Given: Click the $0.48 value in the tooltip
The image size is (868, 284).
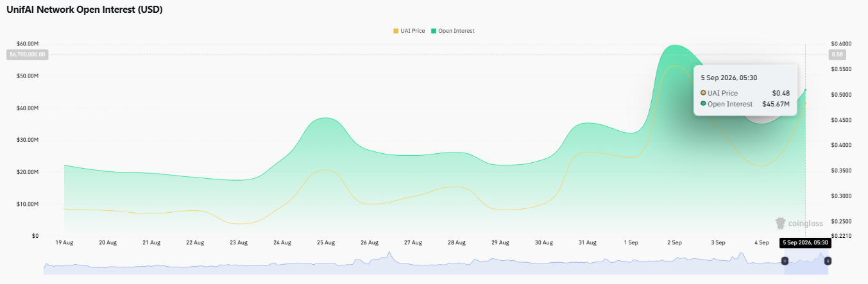Looking at the screenshot, I should coord(781,93).
